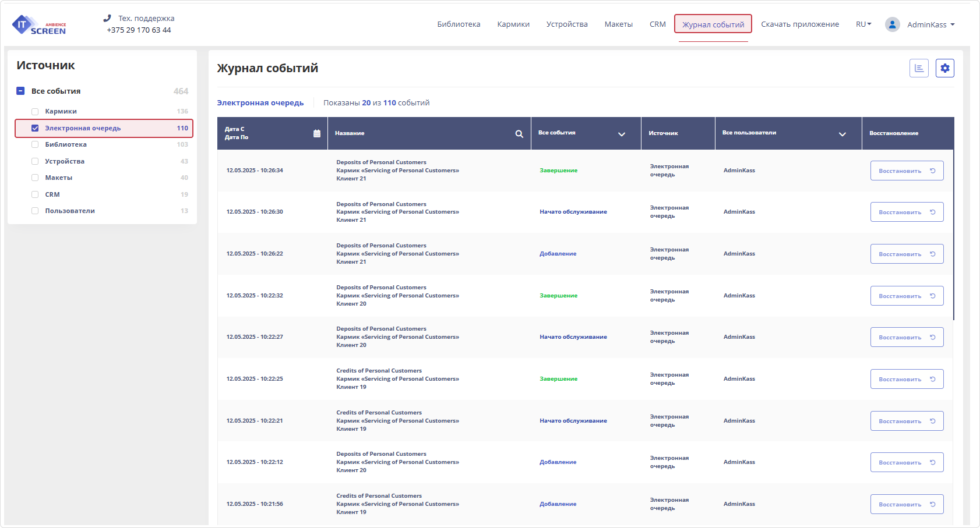Viewport: 980px width, 528px height.
Task: Click the Скачать приложение link
Action: (x=799, y=24)
